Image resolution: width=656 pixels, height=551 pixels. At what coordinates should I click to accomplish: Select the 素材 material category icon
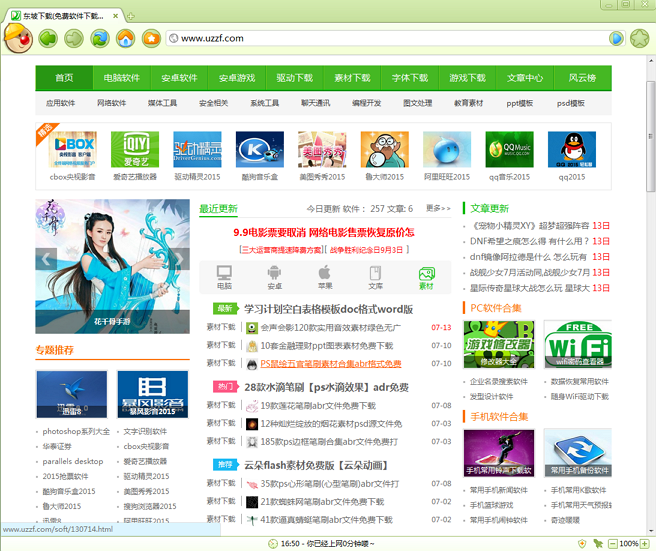[x=426, y=278]
